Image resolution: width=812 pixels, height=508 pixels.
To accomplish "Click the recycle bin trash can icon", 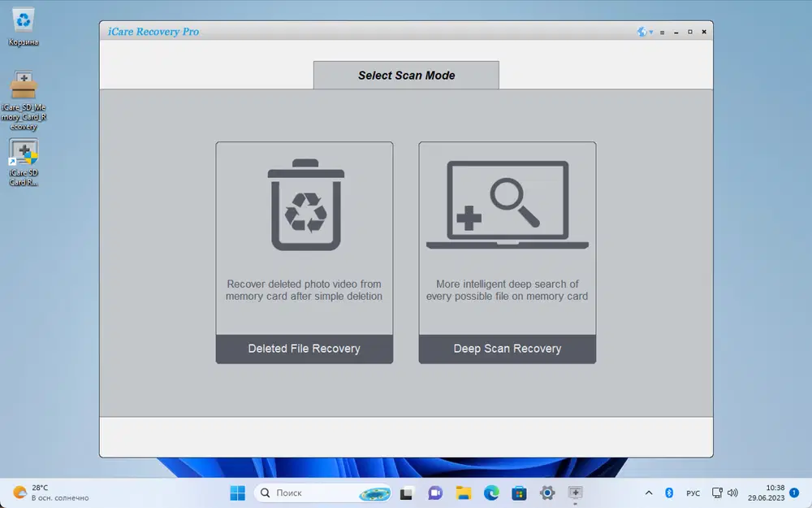I will click(x=305, y=205).
